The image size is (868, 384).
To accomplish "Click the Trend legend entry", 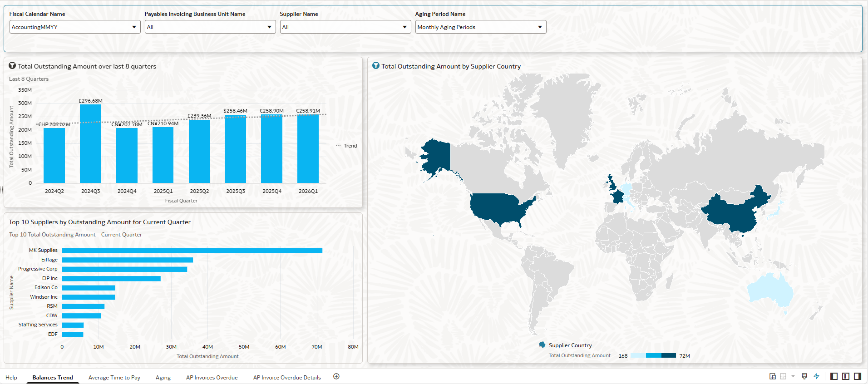I will [x=346, y=146].
